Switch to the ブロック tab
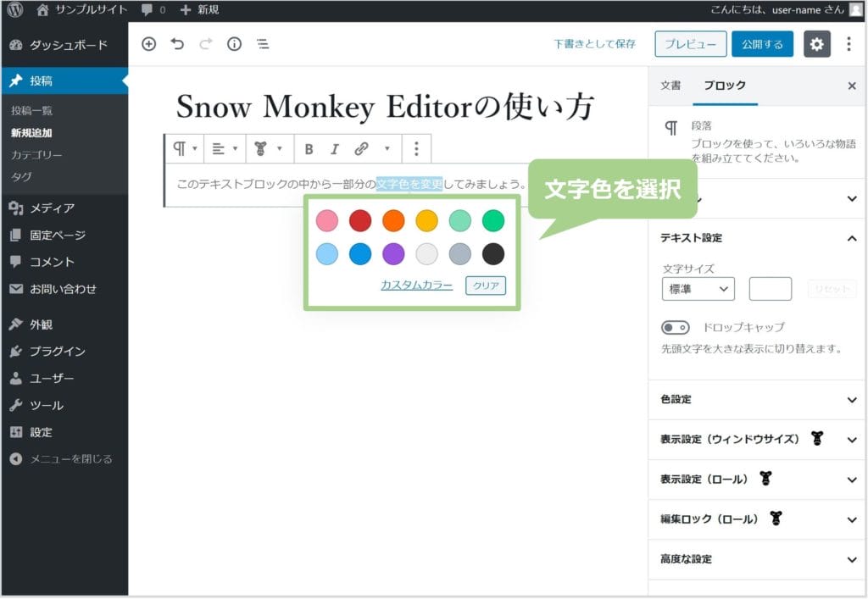This screenshot has width=868, height=599. (x=725, y=86)
